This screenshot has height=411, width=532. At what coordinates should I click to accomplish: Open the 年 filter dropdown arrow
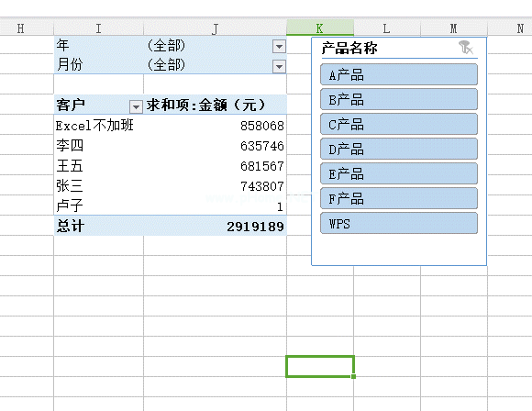279,46
